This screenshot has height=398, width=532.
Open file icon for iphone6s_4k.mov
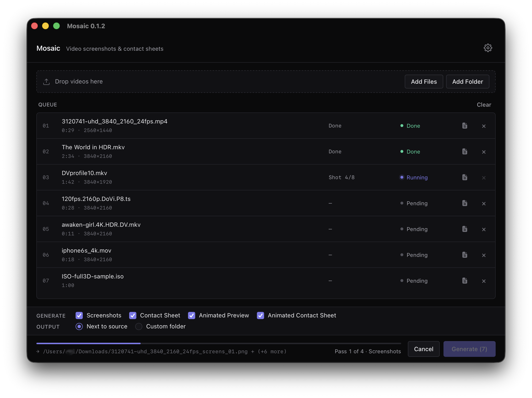click(464, 255)
